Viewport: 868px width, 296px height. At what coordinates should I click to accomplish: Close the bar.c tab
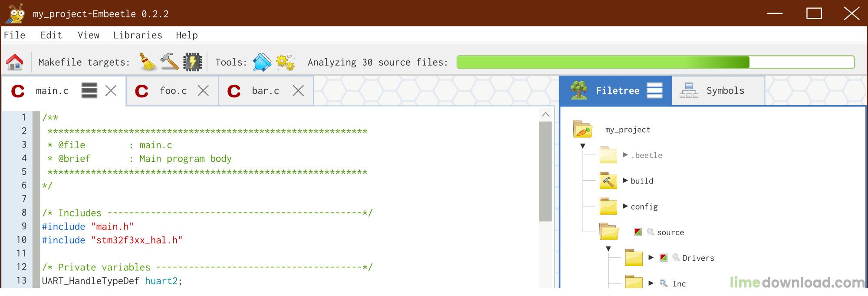click(x=298, y=90)
